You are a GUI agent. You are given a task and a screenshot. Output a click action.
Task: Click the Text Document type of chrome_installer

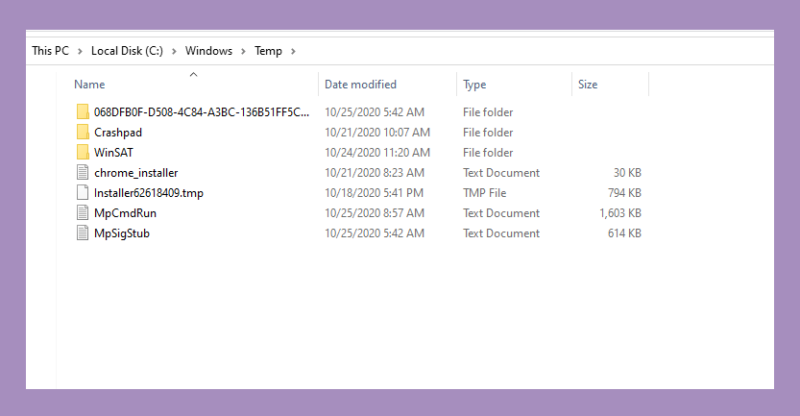click(x=501, y=173)
